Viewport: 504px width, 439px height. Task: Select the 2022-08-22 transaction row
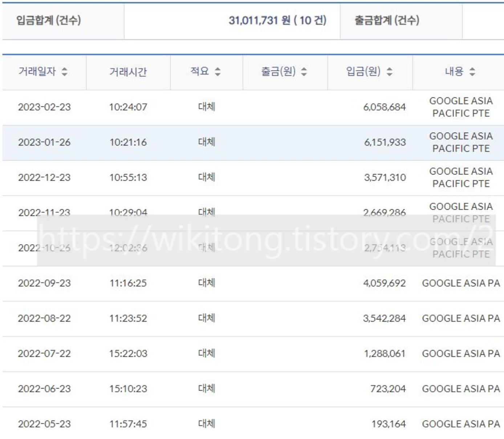click(44, 319)
